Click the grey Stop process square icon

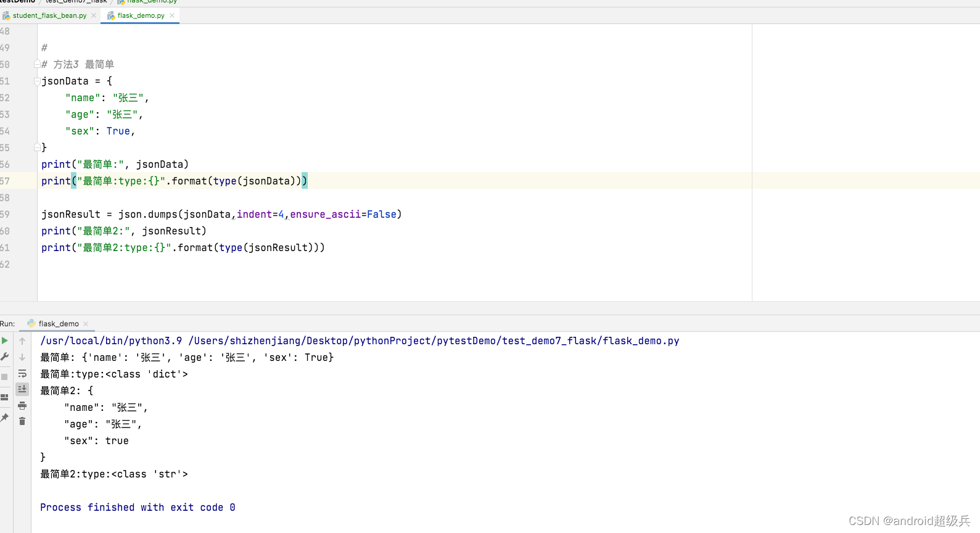[5, 377]
